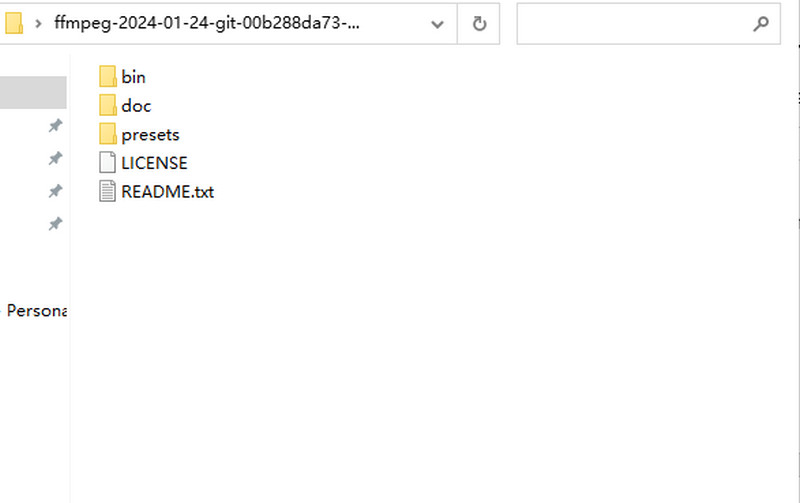Select the bin folder name label
800x503 pixels.
pyautogui.click(x=133, y=77)
